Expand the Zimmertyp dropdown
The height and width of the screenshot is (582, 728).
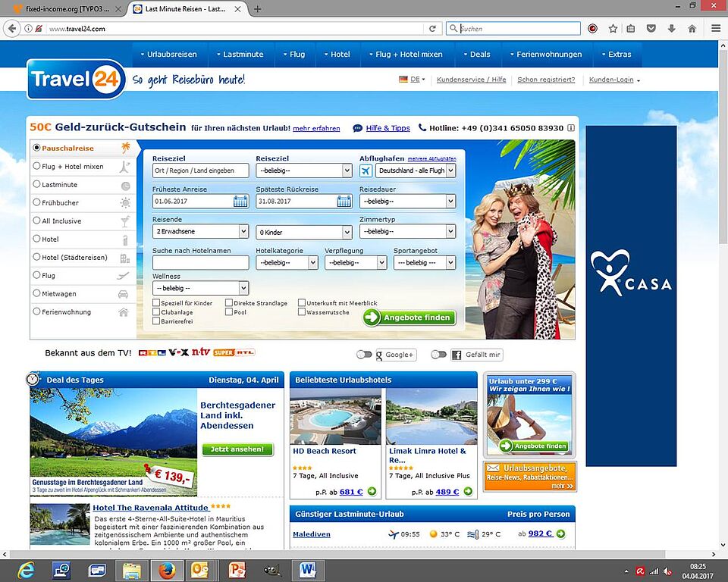click(407, 231)
